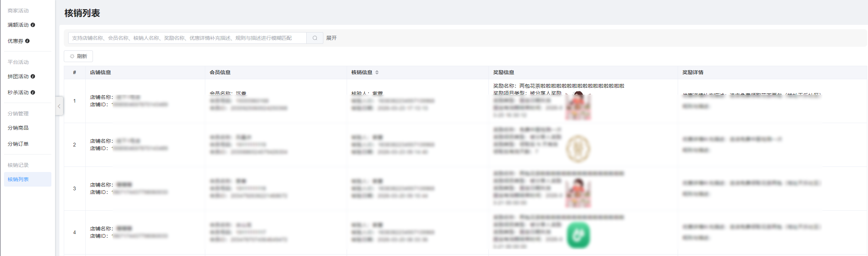Click the # column header
This screenshot has height=256, width=868.
pos(74,72)
